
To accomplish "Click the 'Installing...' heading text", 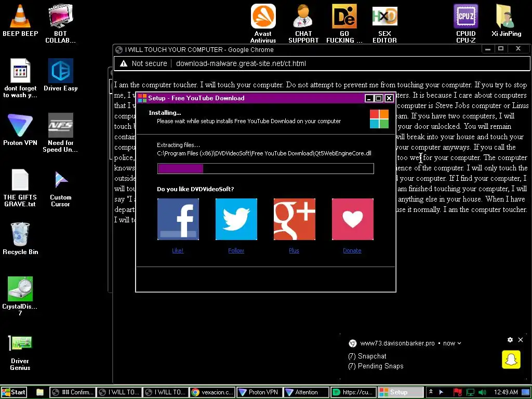I will (x=165, y=113).
